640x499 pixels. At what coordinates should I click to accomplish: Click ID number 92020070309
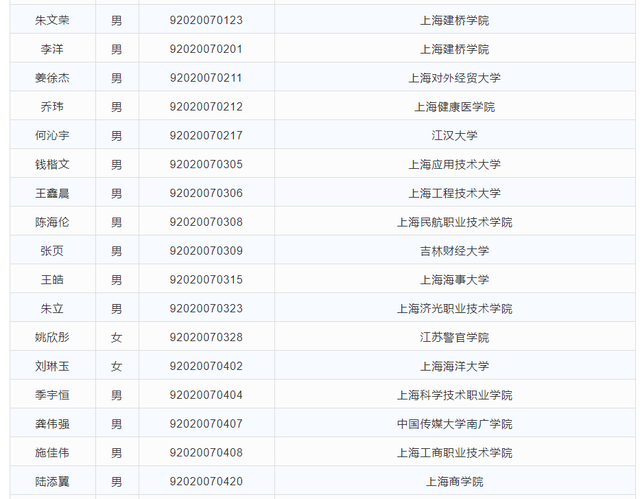point(206,251)
